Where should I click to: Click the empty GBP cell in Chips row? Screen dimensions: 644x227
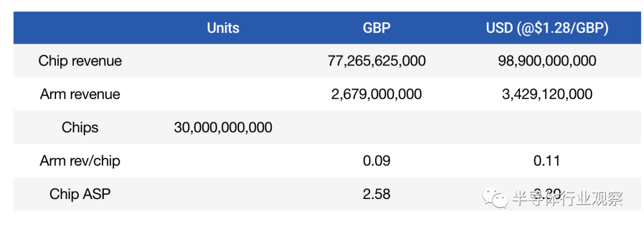pos(377,128)
